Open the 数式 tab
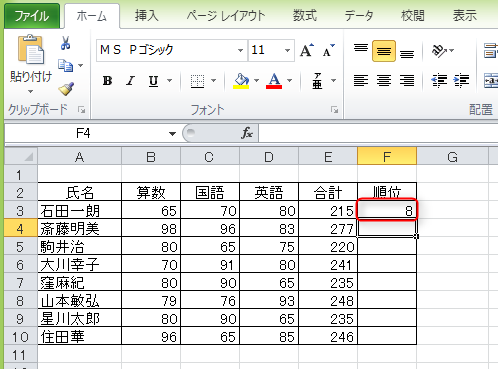 [x=305, y=16]
